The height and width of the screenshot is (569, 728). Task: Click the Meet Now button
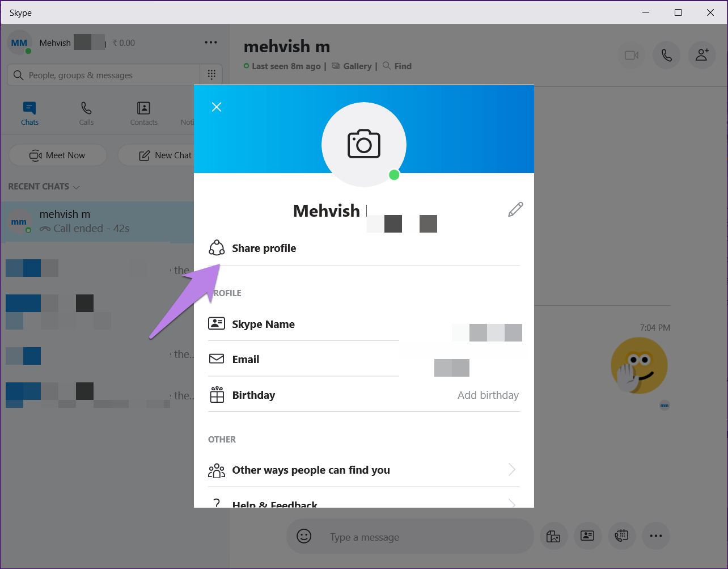click(57, 155)
